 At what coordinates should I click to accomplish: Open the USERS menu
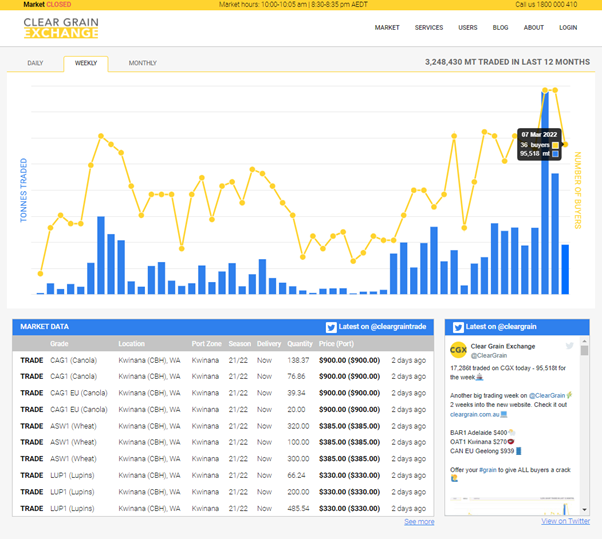tap(468, 28)
